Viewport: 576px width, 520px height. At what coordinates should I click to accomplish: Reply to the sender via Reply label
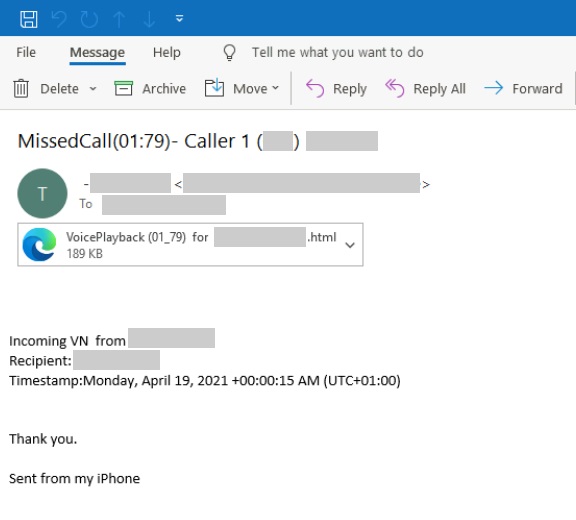coord(350,89)
